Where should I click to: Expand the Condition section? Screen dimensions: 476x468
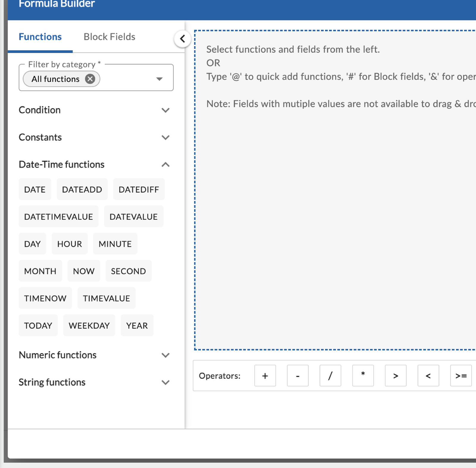click(94, 110)
